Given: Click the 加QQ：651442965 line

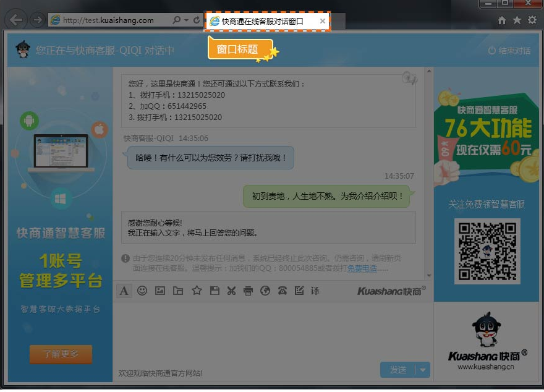Looking at the screenshot, I should point(168,106).
